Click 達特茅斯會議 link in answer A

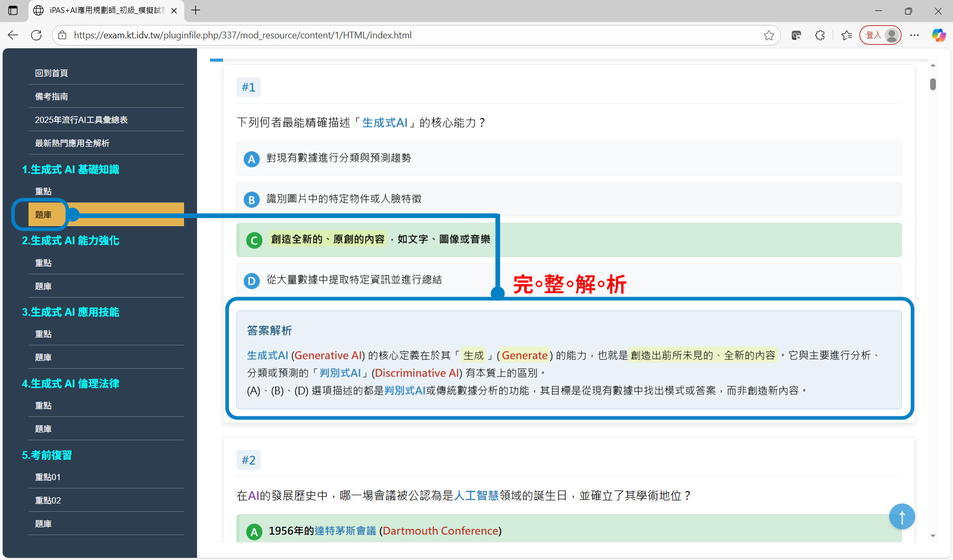point(345,531)
